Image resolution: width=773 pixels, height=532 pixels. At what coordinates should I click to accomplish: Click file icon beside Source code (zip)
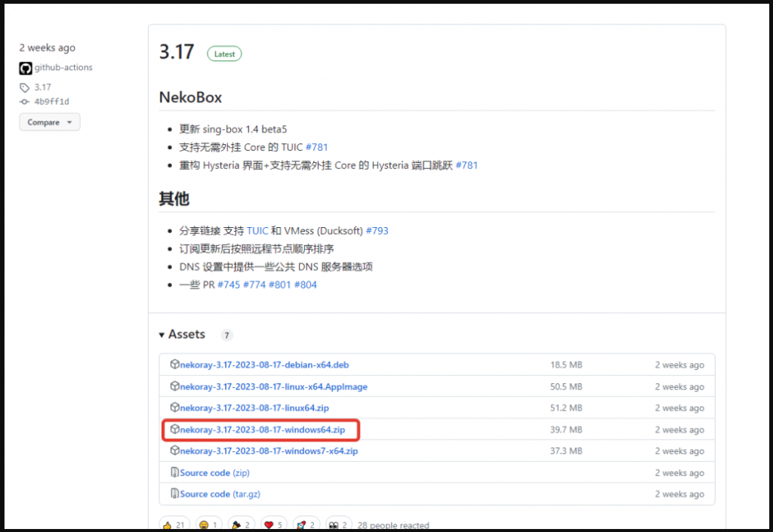[x=174, y=472]
